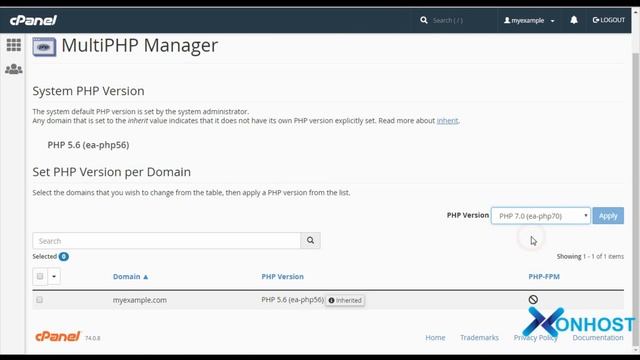The width and height of the screenshot is (640, 360).
Task: Click the Inherited badge in myexample.com row
Action: point(345,300)
